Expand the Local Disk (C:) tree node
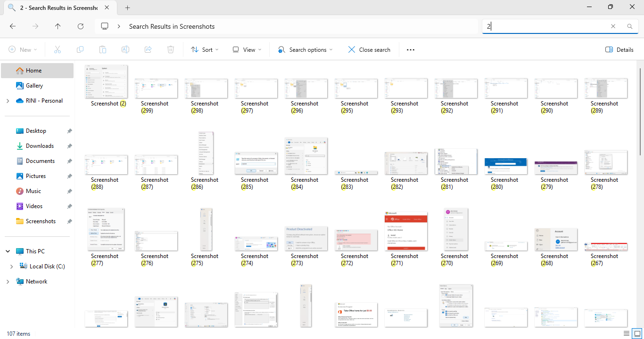The image size is (644, 339). point(11,266)
